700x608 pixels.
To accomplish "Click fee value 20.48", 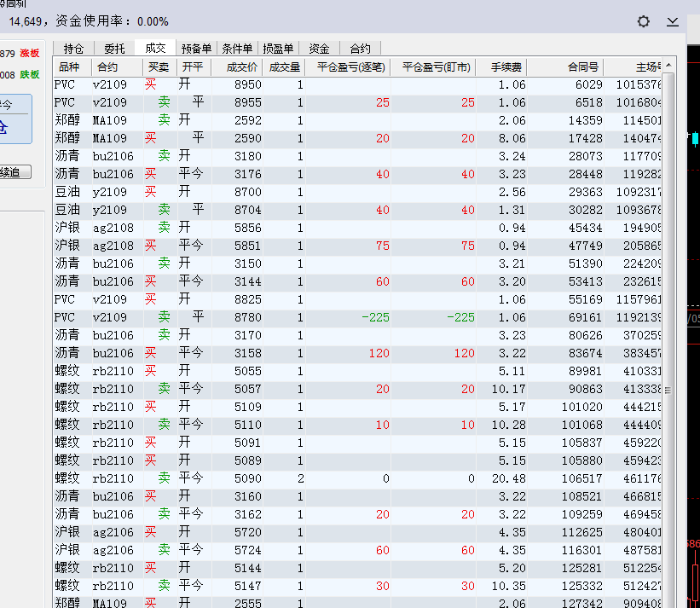I will click(x=508, y=478).
